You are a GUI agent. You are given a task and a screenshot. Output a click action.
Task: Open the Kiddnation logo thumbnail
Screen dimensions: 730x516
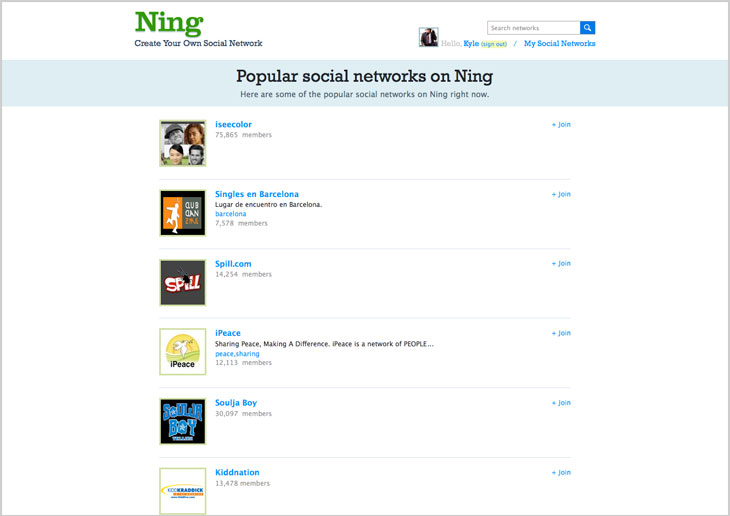[182, 491]
